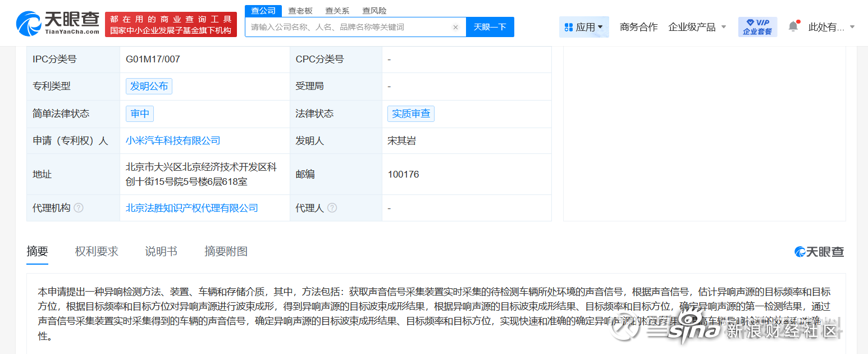Click the 审中 status tag
The height and width of the screenshot is (354, 868).
pos(140,114)
